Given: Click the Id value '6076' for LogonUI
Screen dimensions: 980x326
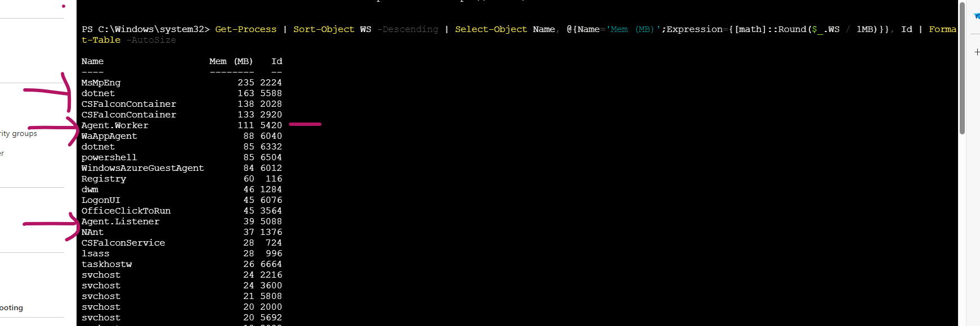Looking at the screenshot, I should pyautogui.click(x=271, y=200).
